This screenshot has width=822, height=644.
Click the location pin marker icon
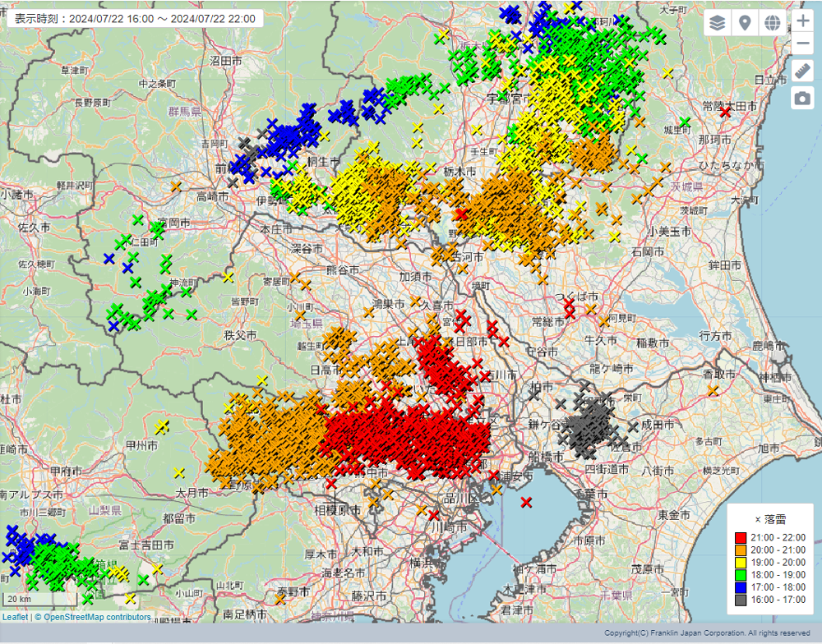click(x=745, y=23)
